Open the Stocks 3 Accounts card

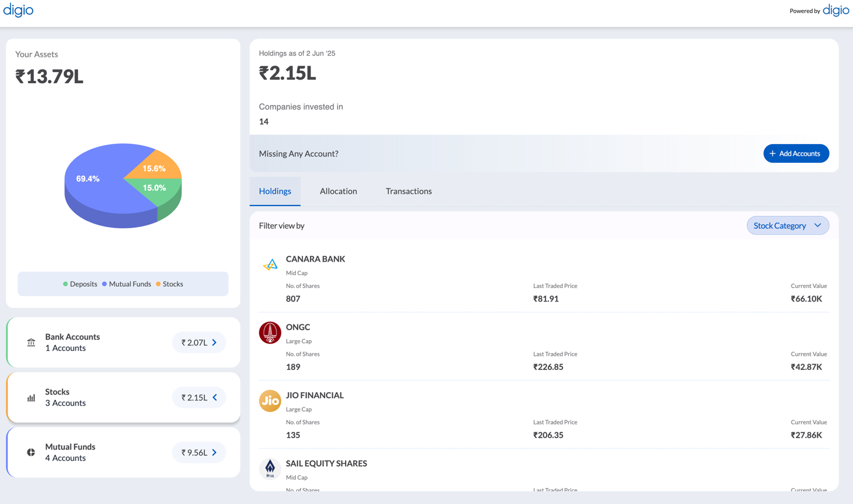click(123, 397)
